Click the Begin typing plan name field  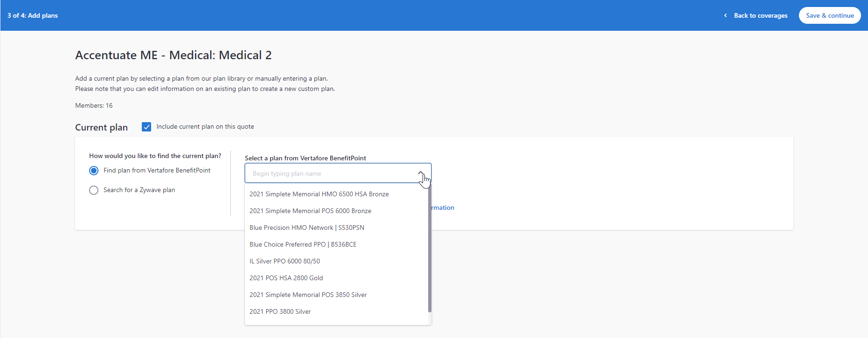(331, 173)
